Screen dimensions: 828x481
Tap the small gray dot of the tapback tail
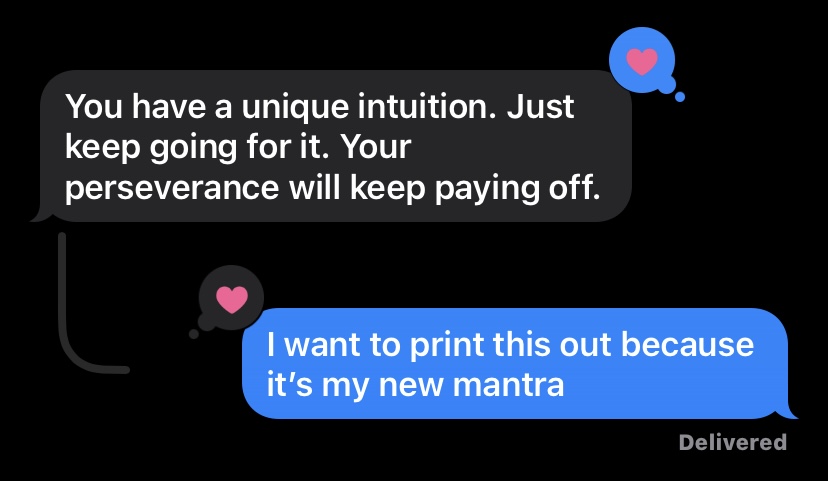(x=194, y=334)
